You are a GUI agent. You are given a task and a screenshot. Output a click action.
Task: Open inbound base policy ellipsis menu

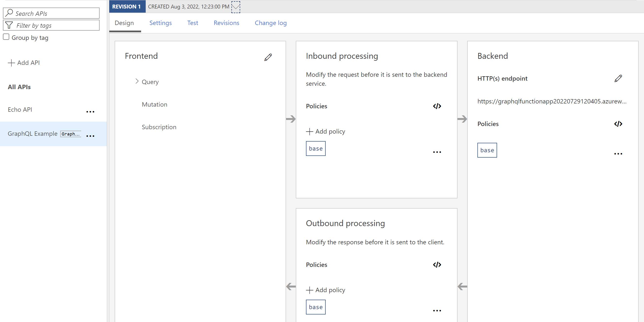(437, 152)
